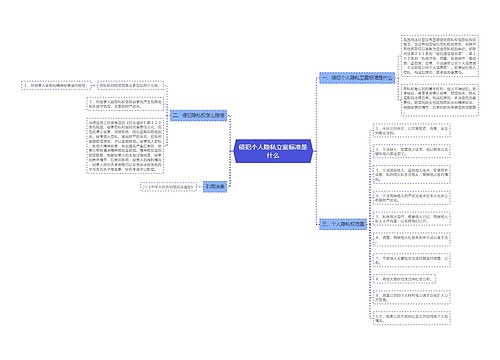Click the leaf starting with '1、对受害人受损的精神'
This screenshot has width=500, height=360.
tap(55, 85)
